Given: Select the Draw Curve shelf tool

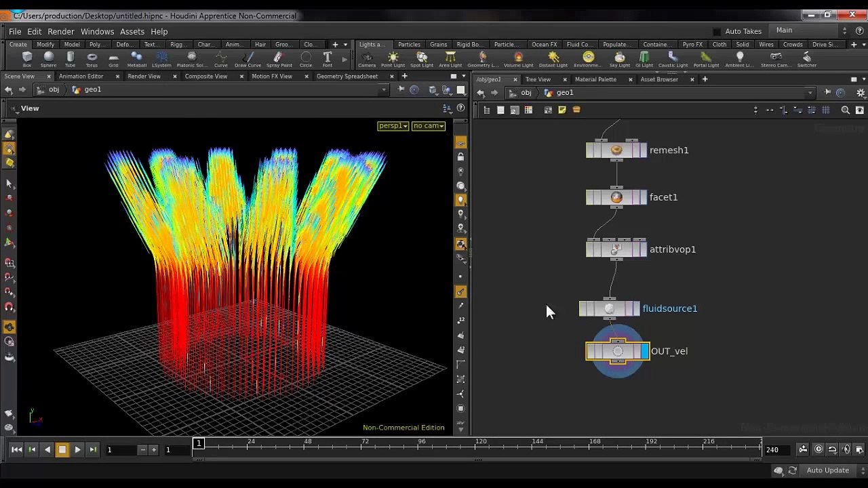Looking at the screenshot, I should pos(248,60).
